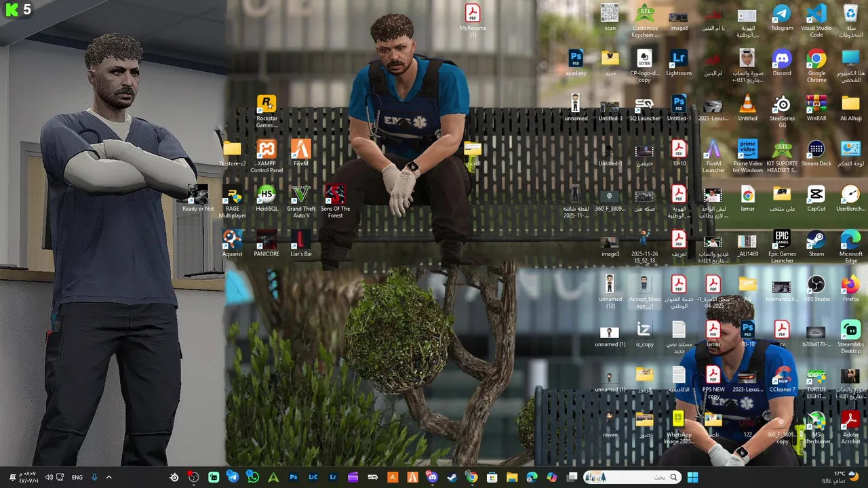
Task: Select the PANICORE desktop icon
Action: (267, 244)
